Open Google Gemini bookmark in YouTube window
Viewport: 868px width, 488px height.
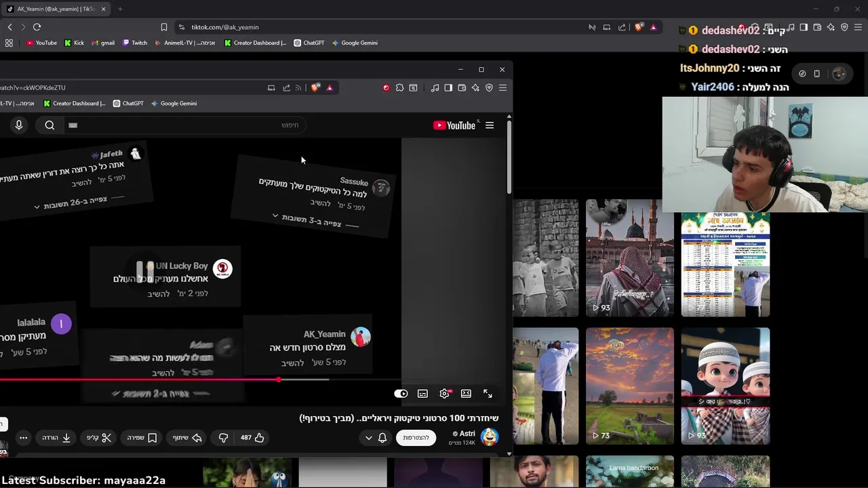tap(174, 103)
